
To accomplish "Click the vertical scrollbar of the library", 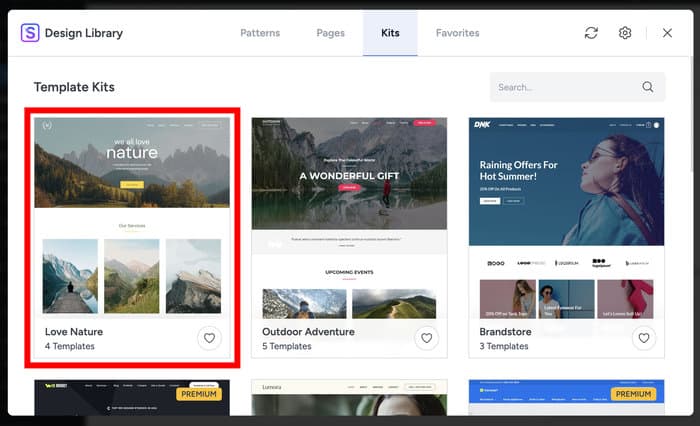I will (691, 114).
